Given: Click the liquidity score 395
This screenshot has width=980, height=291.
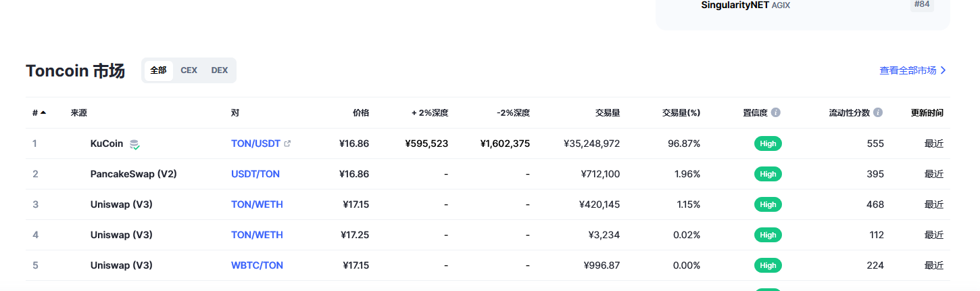Looking at the screenshot, I should click(875, 174).
